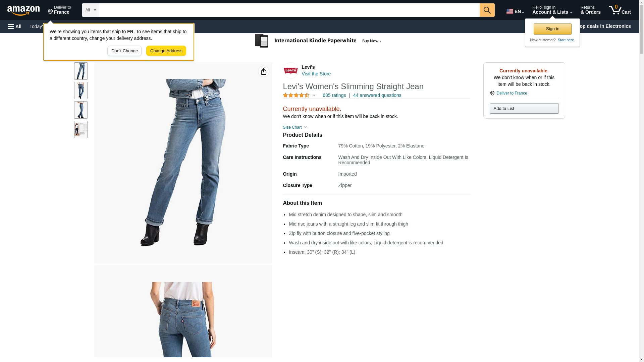The height and width of the screenshot is (362, 644).
Task: Open 44 answered questions link
Action: [x=377, y=95]
